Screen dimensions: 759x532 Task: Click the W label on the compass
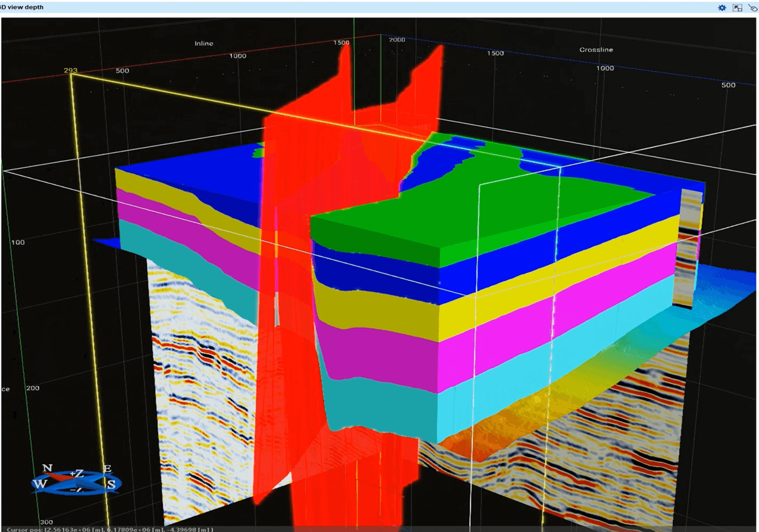(x=39, y=483)
